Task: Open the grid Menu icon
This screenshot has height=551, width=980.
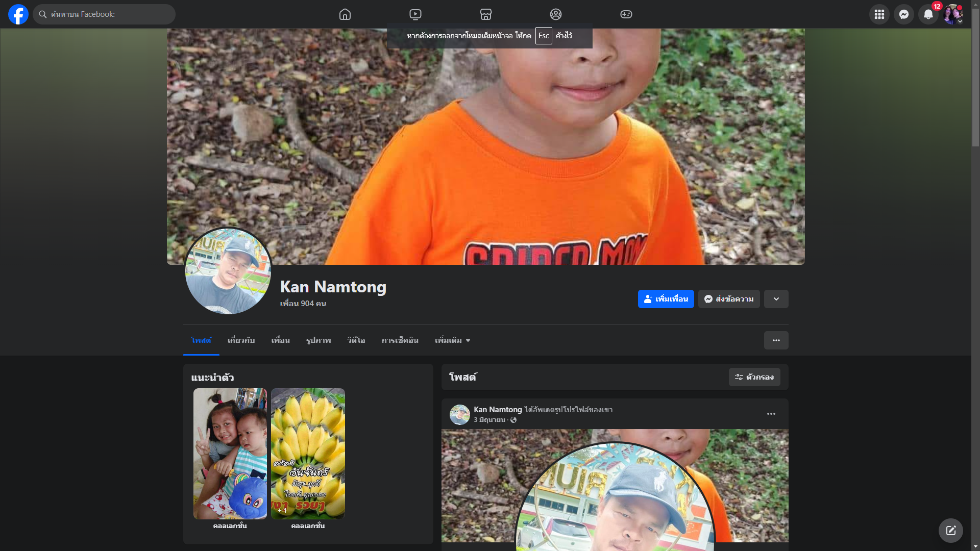Action: click(879, 14)
